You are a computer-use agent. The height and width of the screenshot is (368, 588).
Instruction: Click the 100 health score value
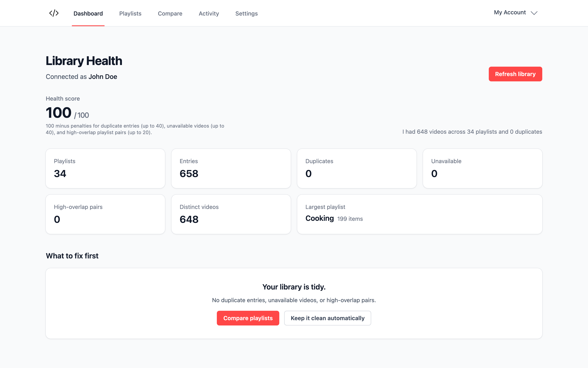(x=59, y=113)
